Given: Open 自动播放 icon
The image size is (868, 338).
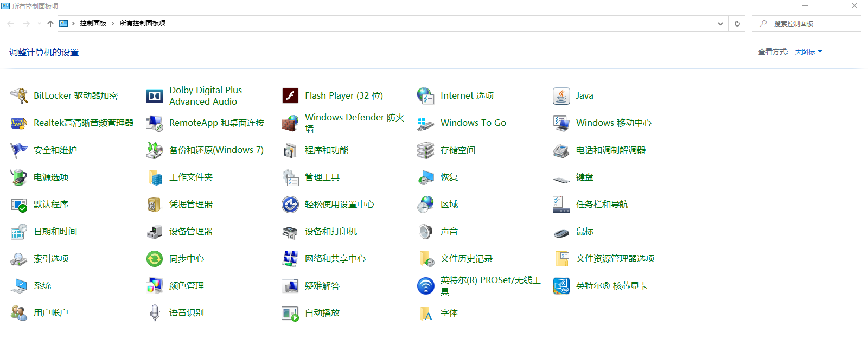Looking at the screenshot, I should point(290,313).
